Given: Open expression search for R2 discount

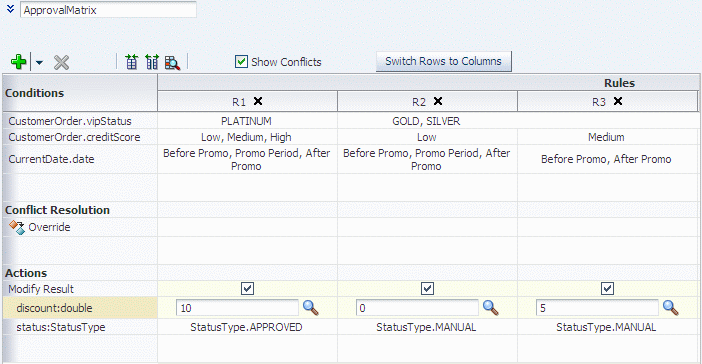Looking at the screenshot, I should (491, 308).
